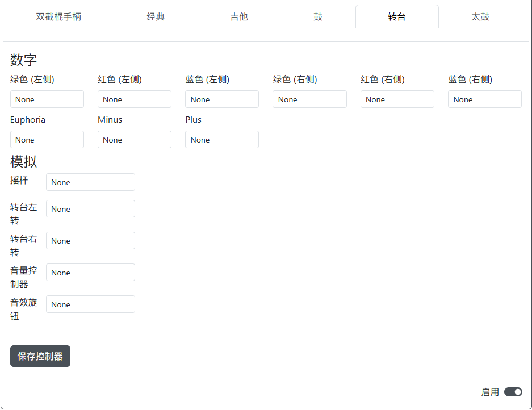The width and height of the screenshot is (532, 410).
Task: Toggle the 启用 switch
Action: [513, 392]
